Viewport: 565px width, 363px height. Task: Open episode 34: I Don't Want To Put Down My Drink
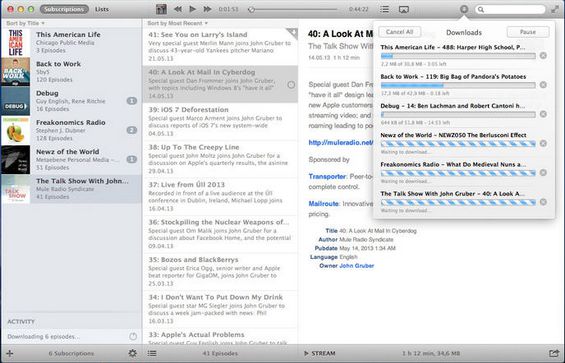point(220,309)
